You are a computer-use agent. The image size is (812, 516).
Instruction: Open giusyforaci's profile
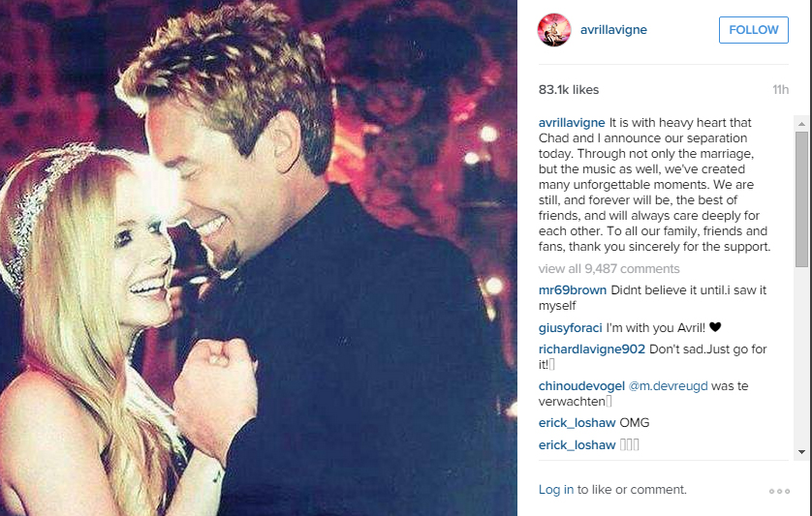(570, 327)
